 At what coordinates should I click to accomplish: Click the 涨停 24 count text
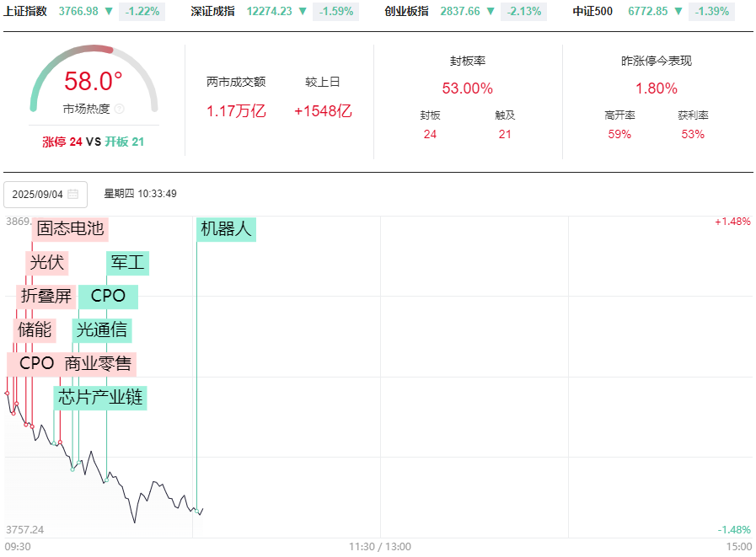[x=62, y=142]
